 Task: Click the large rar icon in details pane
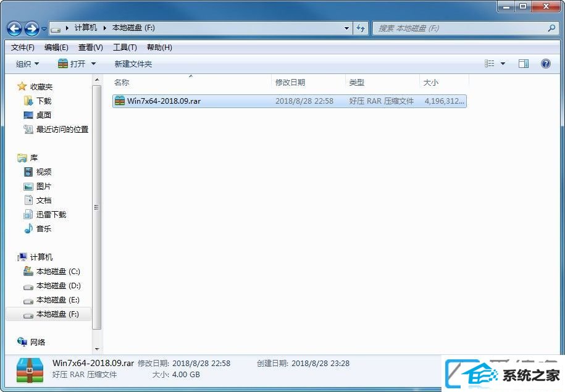pyautogui.click(x=30, y=371)
